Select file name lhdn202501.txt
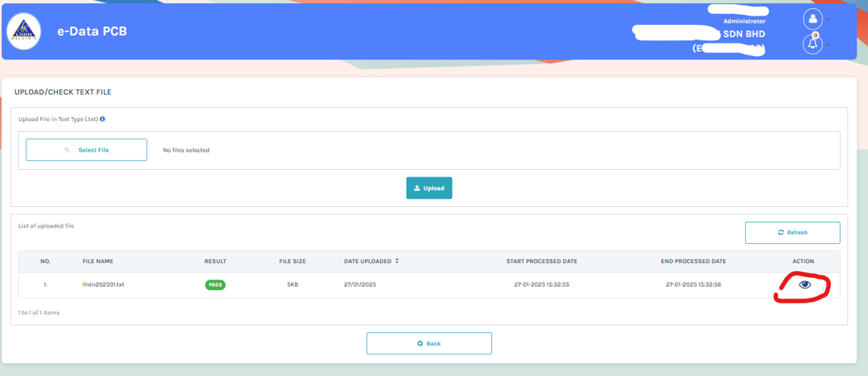The height and width of the screenshot is (376, 868). click(x=104, y=284)
